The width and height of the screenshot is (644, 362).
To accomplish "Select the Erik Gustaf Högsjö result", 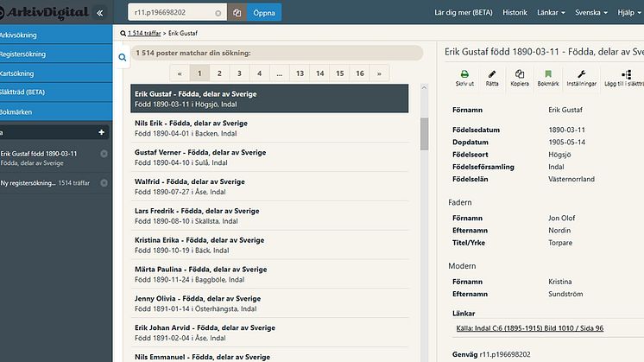I will point(269,98).
